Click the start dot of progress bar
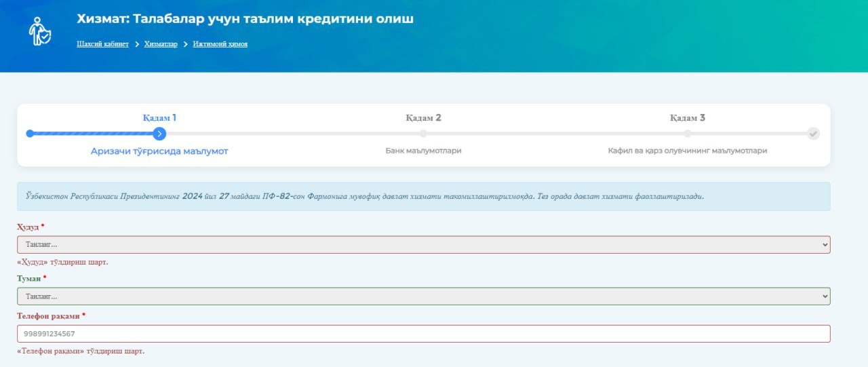Screen dimensions: 868x367 30,134
